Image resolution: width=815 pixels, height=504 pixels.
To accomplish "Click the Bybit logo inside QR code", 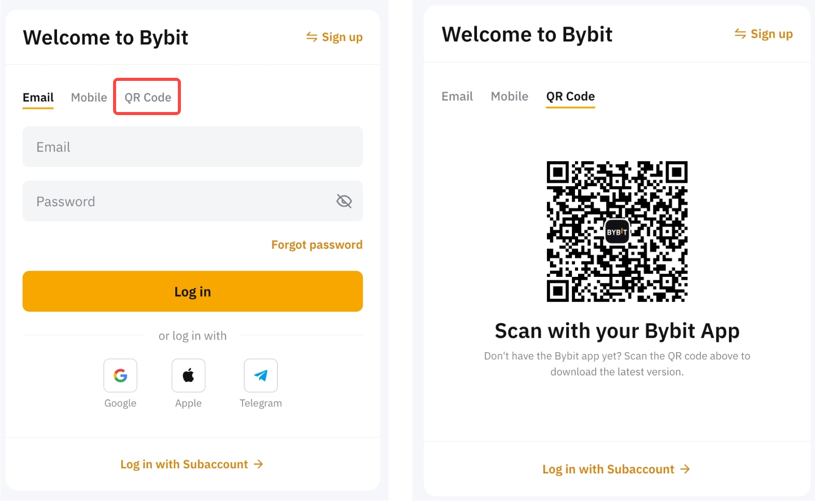I will 617,232.
